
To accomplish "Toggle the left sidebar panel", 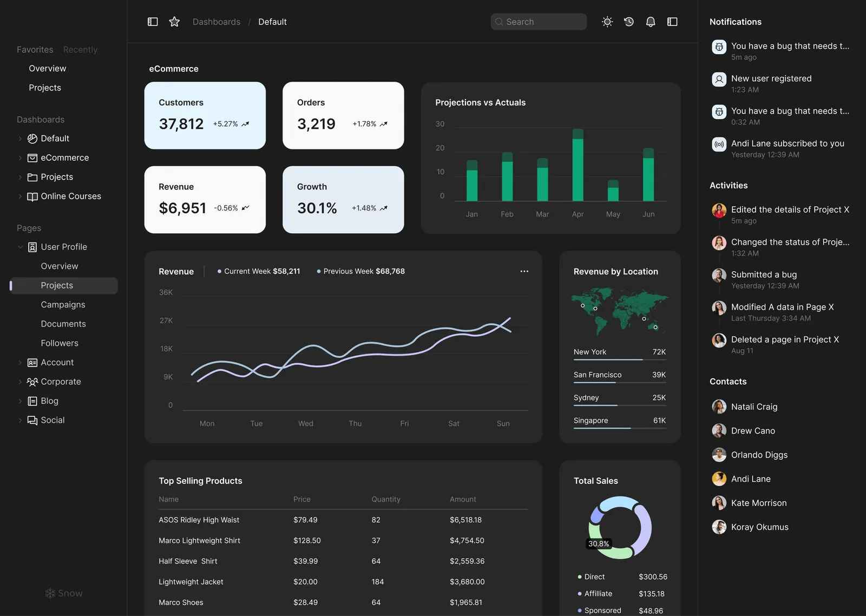I will pyautogui.click(x=153, y=22).
